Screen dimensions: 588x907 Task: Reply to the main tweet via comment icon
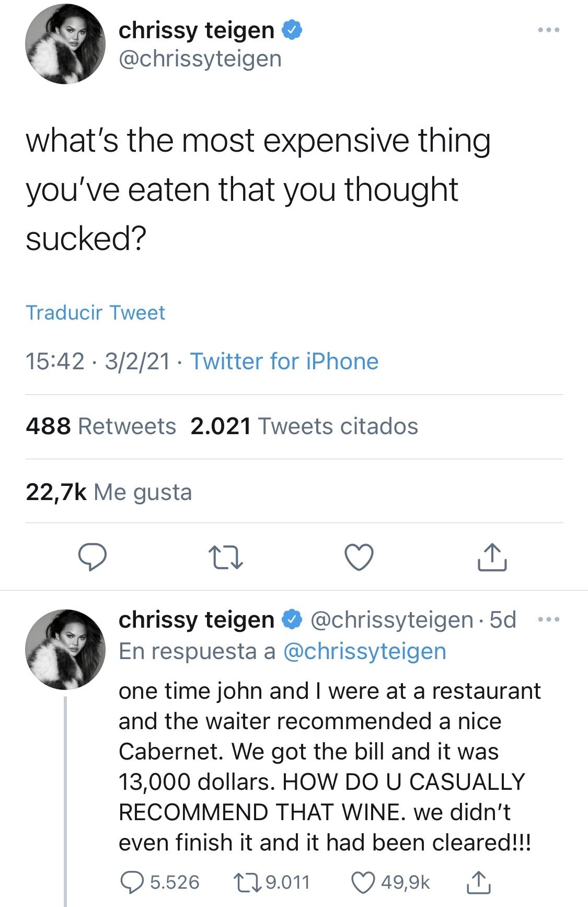[x=93, y=557]
